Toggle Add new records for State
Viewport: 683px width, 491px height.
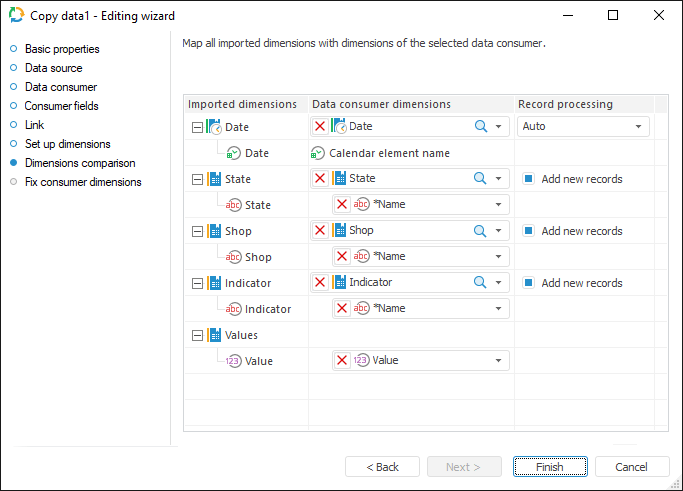528,179
